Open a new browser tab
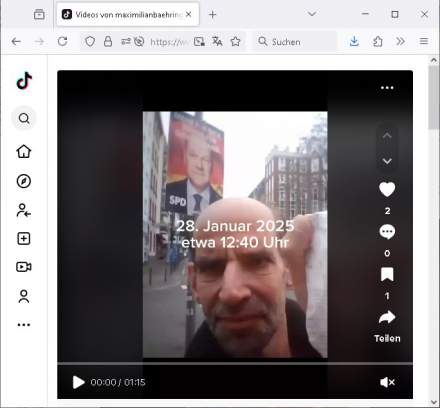Screen dimensions: 440x408 click(x=212, y=14)
